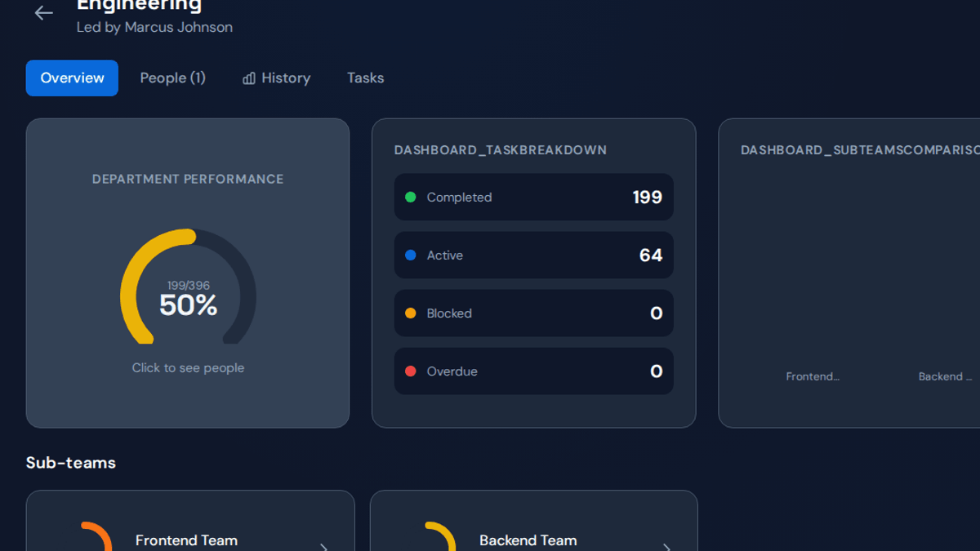Screen dimensions: 980x551
Task: Click the History bar chart icon
Action: click(x=249, y=78)
